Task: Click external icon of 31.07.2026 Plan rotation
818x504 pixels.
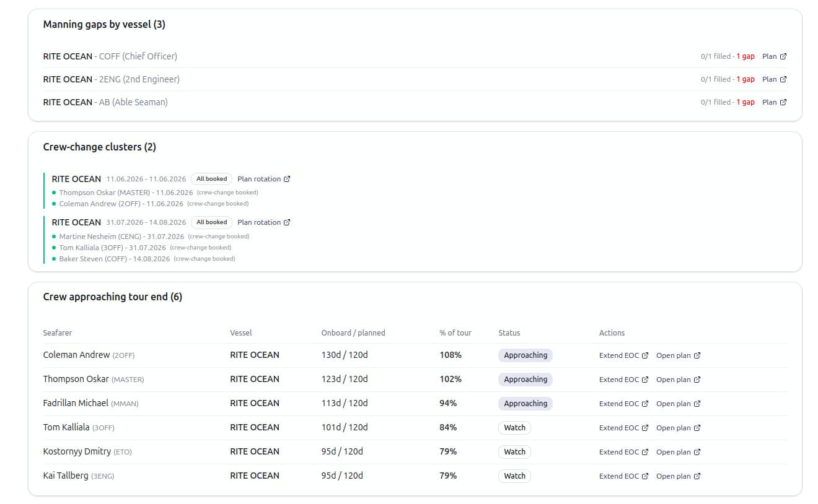Action: click(x=287, y=222)
